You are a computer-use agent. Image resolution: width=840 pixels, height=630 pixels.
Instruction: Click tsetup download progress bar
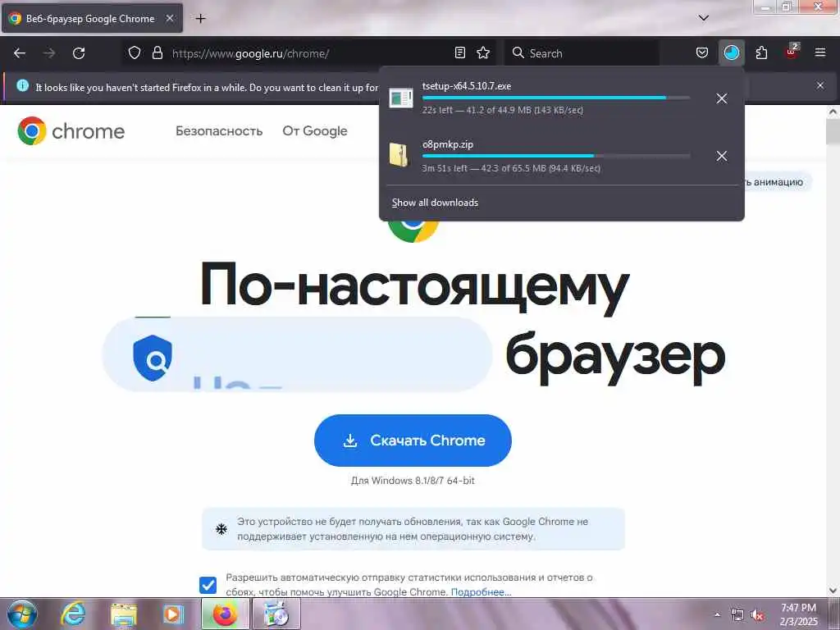point(556,98)
